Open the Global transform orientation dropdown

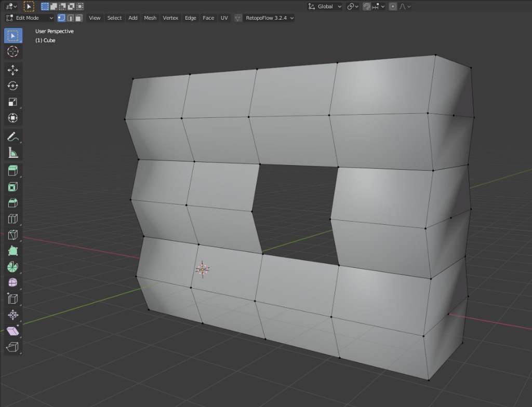pyautogui.click(x=325, y=6)
